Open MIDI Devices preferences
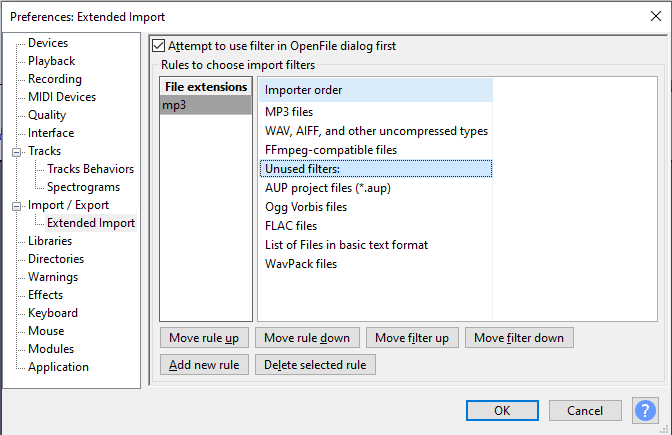 [x=62, y=97]
